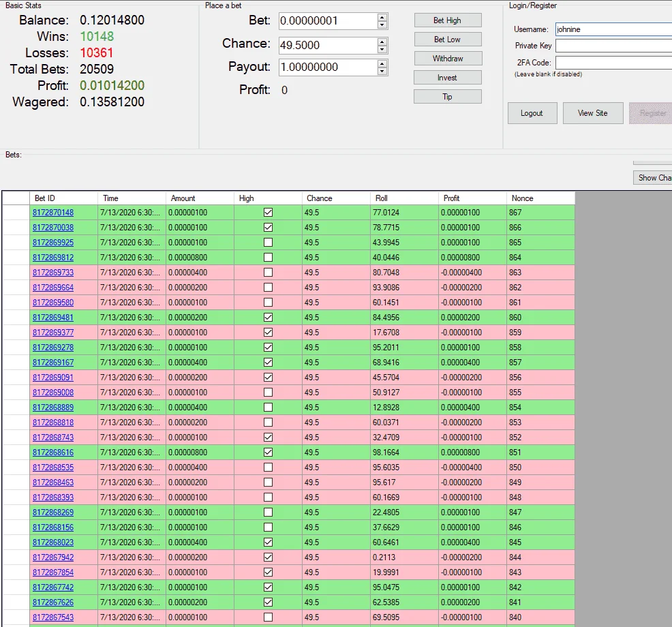The width and height of the screenshot is (672, 627).
Task: Decrease Chance value with down stepper arrow
Action: point(382,49)
